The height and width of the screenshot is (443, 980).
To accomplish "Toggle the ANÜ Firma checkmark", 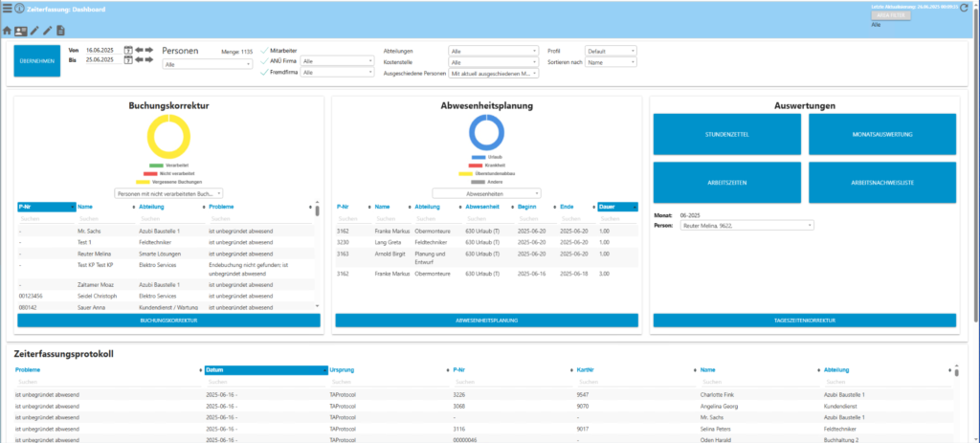I will (x=264, y=60).
